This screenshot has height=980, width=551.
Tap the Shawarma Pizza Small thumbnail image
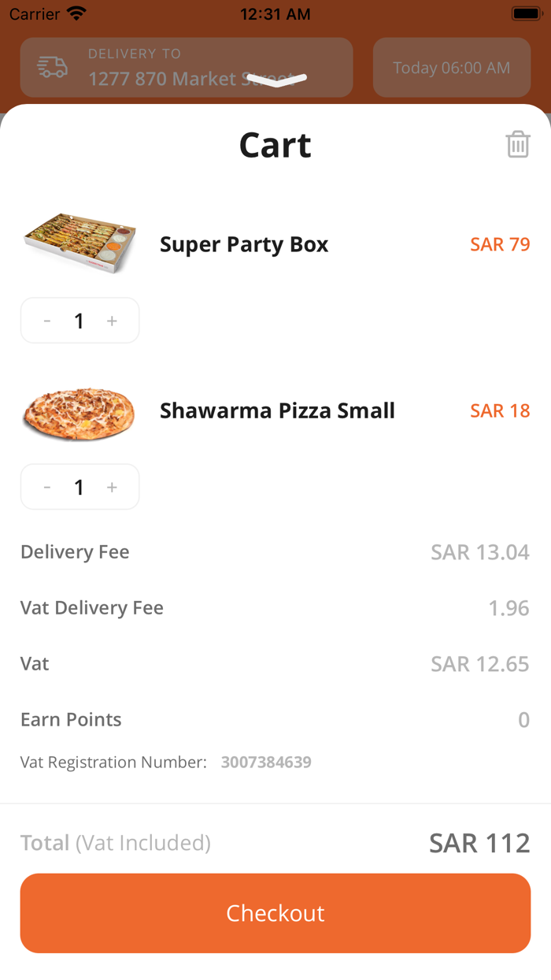79,410
